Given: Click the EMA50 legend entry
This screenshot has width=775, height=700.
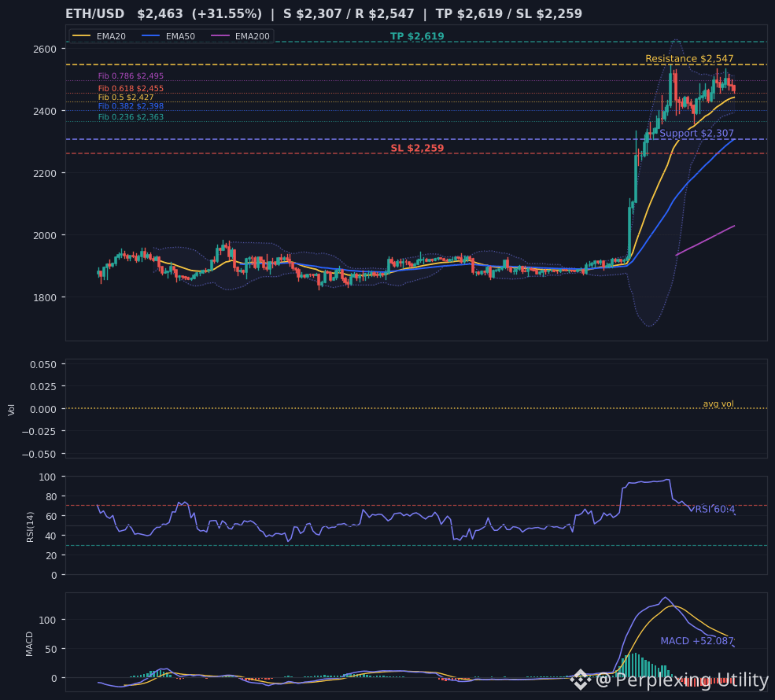Looking at the screenshot, I should pyautogui.click(x=168, y=36).
